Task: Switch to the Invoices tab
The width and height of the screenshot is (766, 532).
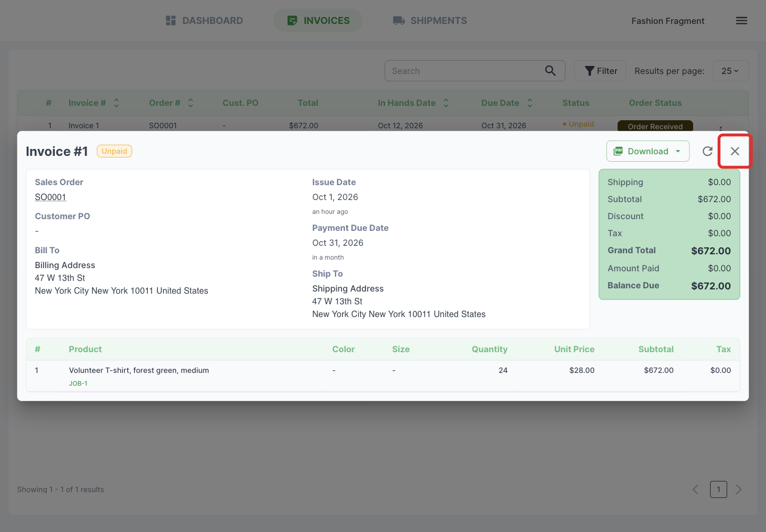Action: [x=318, y=21]
